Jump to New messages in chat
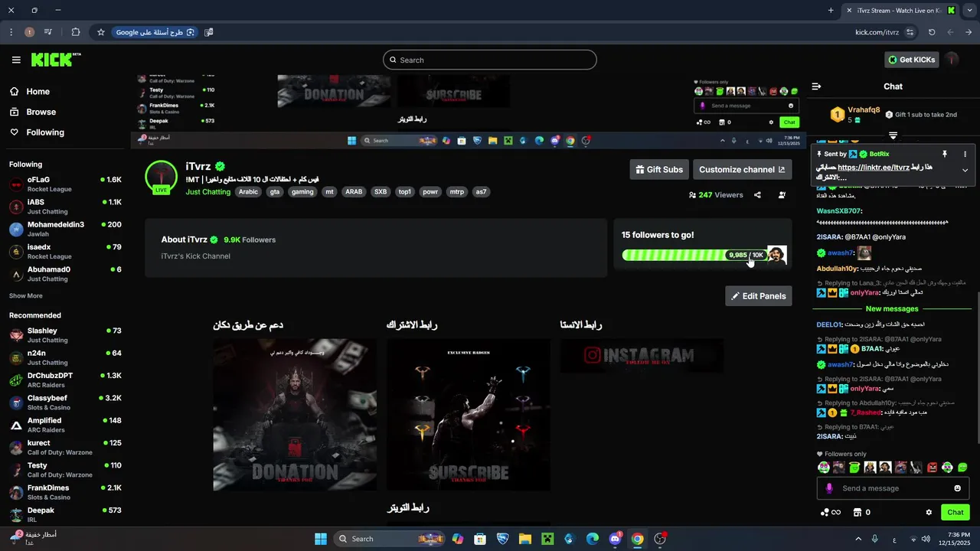980x551 pixels. tap(892, 309)
